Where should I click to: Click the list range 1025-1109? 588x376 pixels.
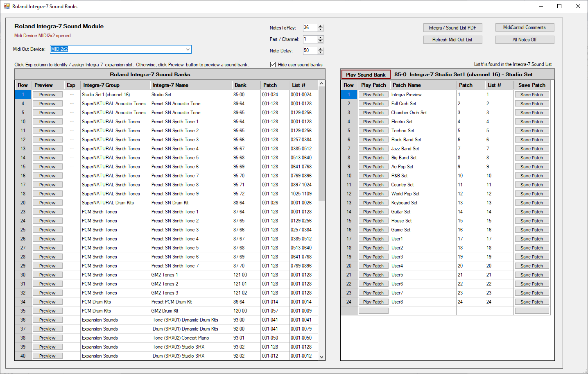click(x=303, y=194)
